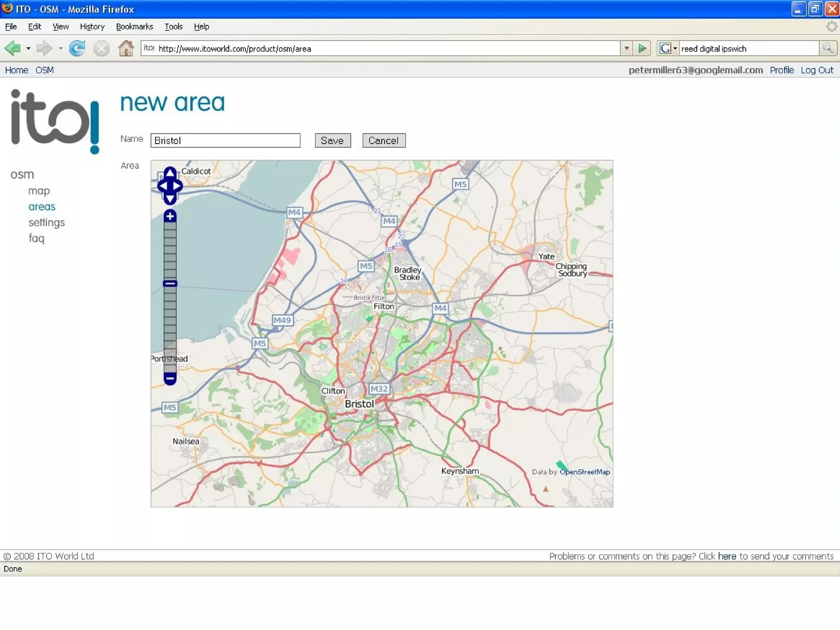Pan the map down with the arrow
840x630 pixels.
click(x=170, y=199)
